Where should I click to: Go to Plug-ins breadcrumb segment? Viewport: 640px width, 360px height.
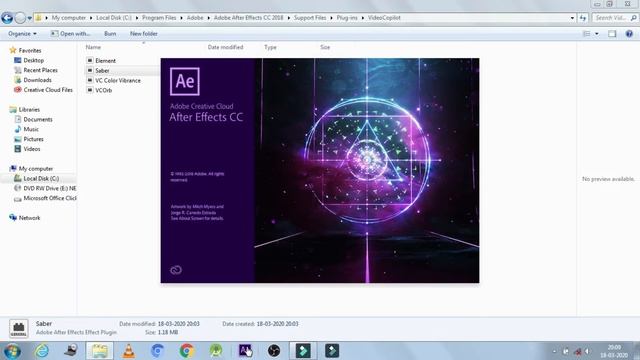(x=347, y=18)
